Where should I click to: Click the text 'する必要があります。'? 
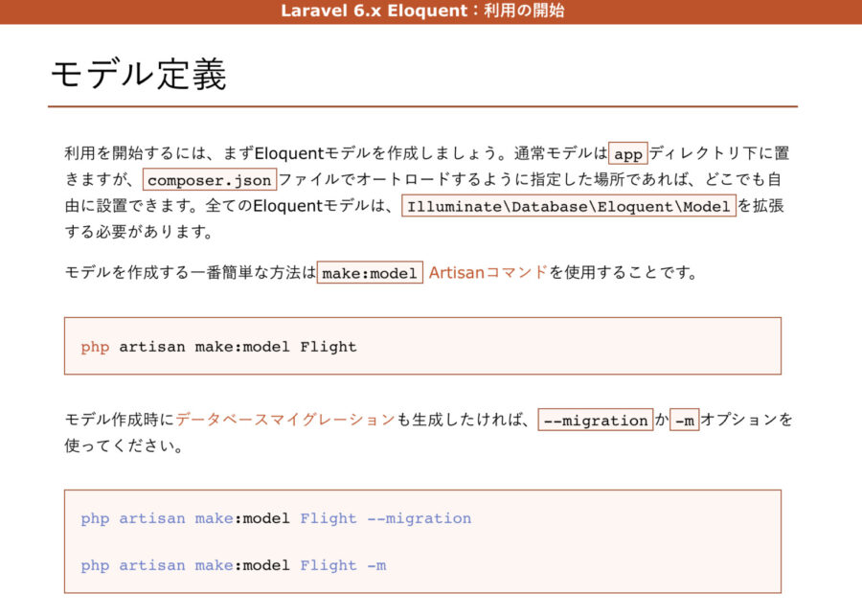click(140, 232)
